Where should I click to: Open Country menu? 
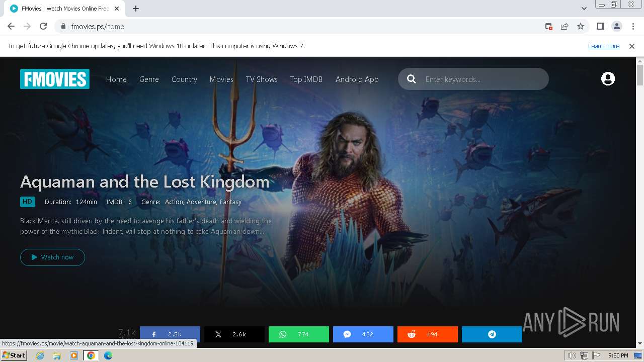[x=184, y=79]
